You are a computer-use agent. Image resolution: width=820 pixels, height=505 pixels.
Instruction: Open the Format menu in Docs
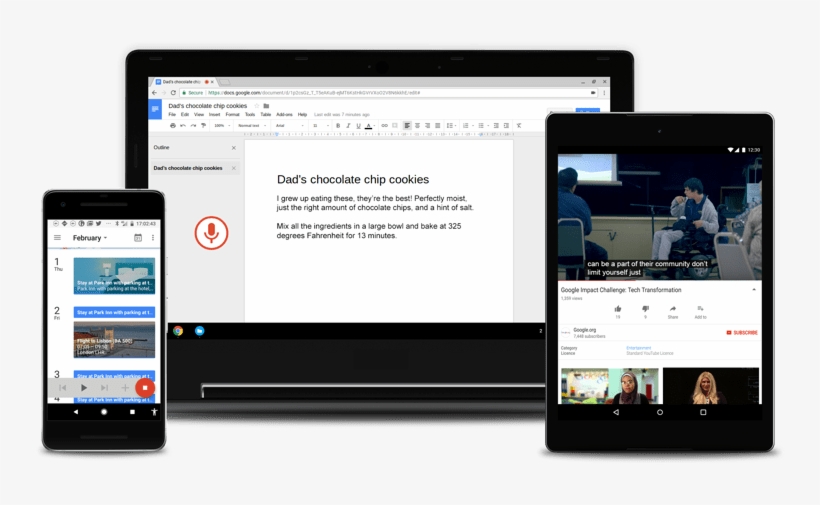pos(232,115)
